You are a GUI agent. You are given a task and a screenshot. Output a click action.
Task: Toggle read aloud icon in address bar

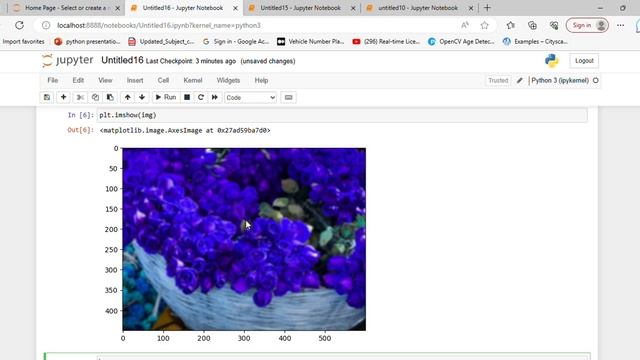click(x=464, y=25)
